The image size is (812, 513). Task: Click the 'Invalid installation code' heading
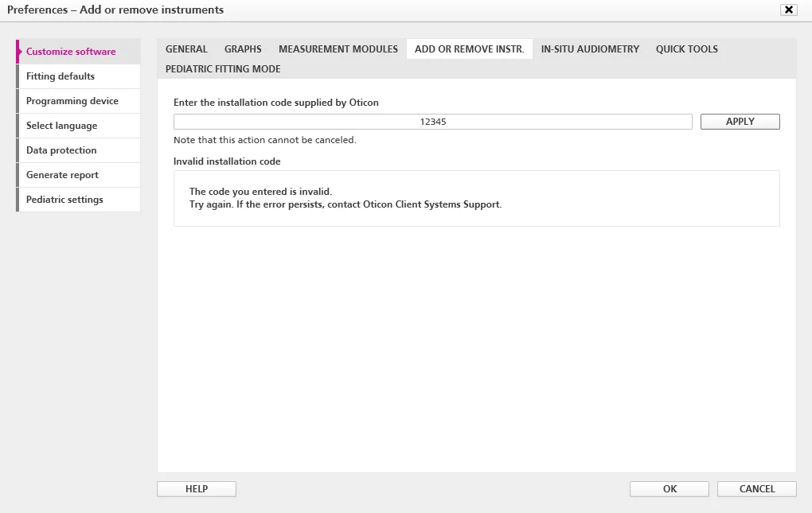227,161
